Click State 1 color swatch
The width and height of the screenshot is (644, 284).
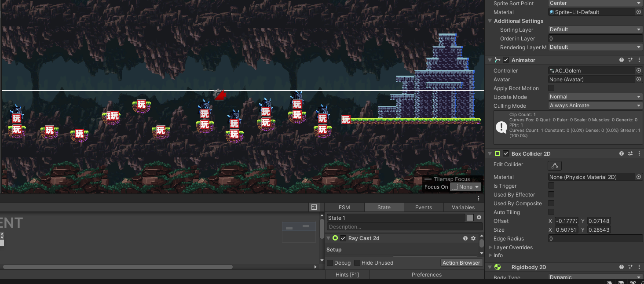470,218
